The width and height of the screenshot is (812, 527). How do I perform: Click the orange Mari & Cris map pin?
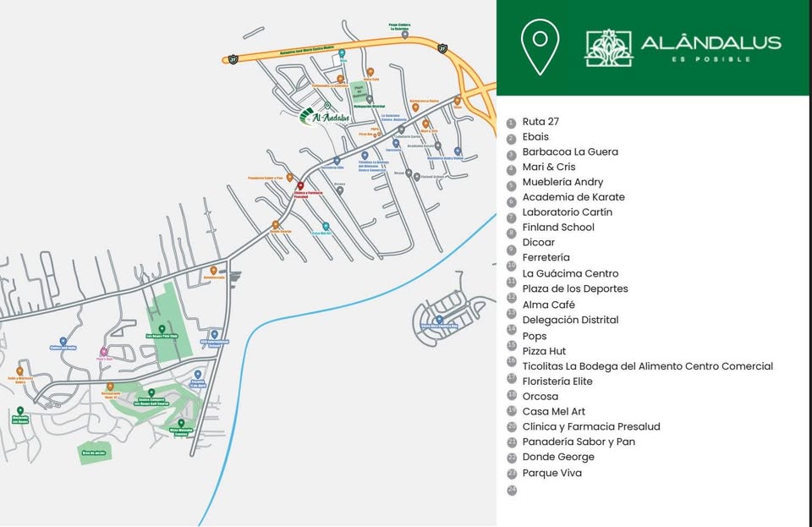point(425,124)
